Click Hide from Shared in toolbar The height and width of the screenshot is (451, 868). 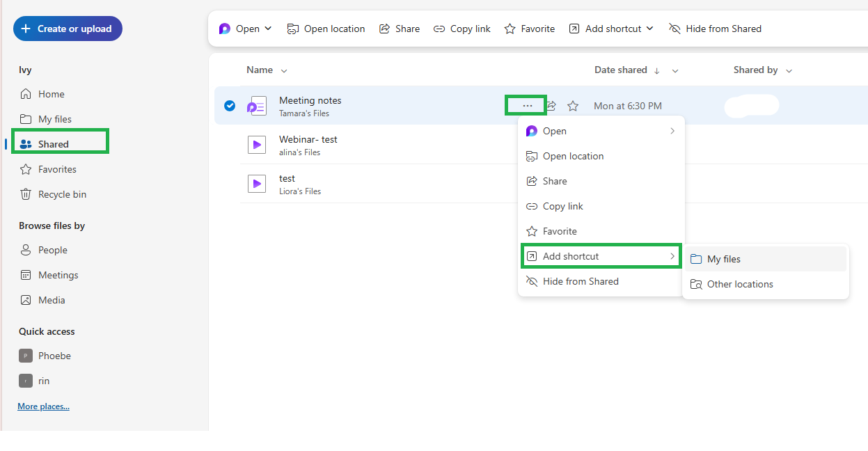(716, 29)
